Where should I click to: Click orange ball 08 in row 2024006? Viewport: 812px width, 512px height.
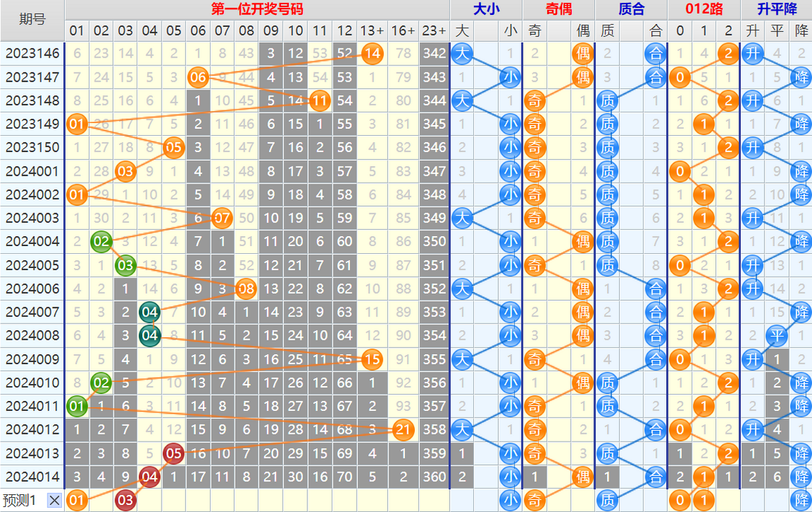(246, 289)
